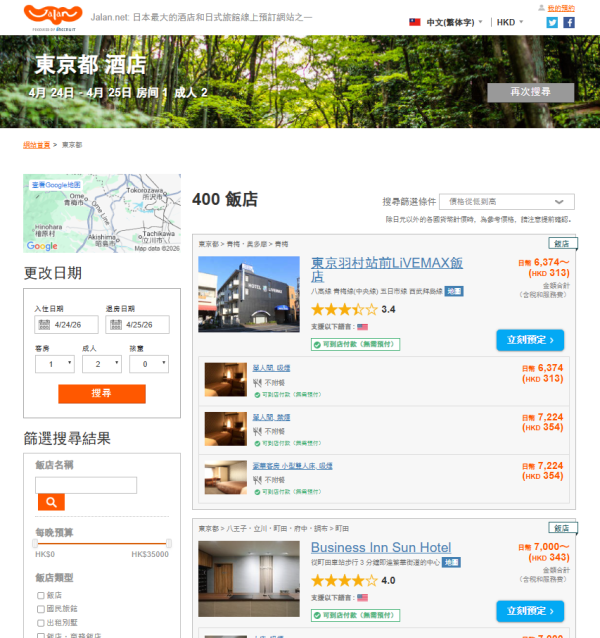Click the Google map thumbnail
Screen dimensions: 600x638
[x=102, y=213]
